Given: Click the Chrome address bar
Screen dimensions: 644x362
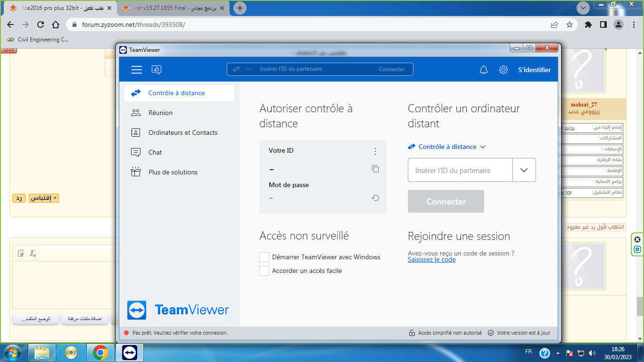Looking at the screenshot, I should 311,25.
